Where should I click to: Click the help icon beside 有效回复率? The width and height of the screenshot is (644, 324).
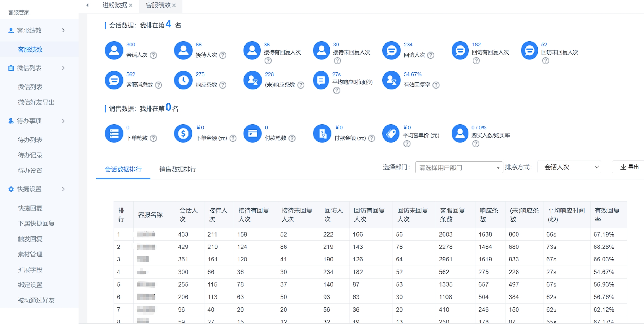coord(436,85)
